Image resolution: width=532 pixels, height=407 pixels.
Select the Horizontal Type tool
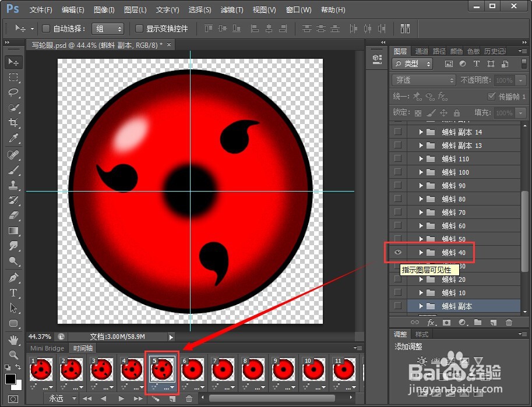click(13, 293)
